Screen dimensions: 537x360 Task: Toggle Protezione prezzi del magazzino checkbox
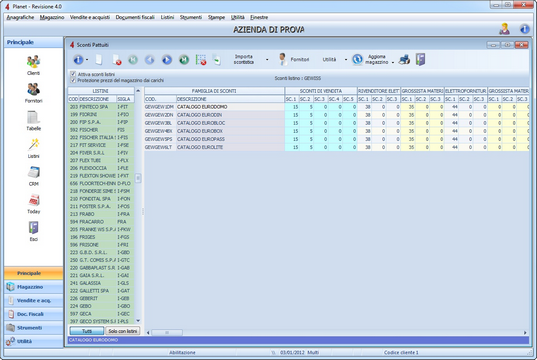pos(73,80)
